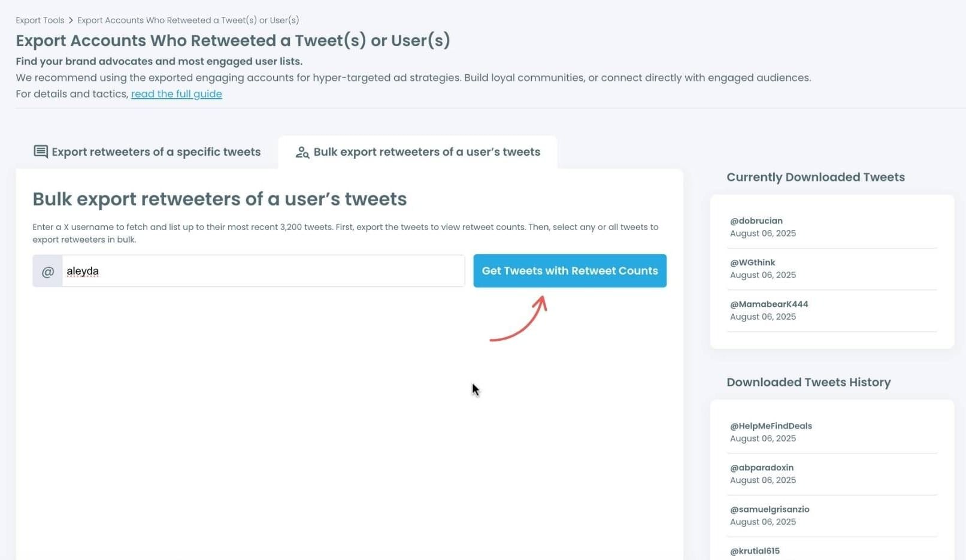Click the person-search icon on the bulk export tab
Screen dimensions: 966x560
pyautogui.click(x=302, y=152)
